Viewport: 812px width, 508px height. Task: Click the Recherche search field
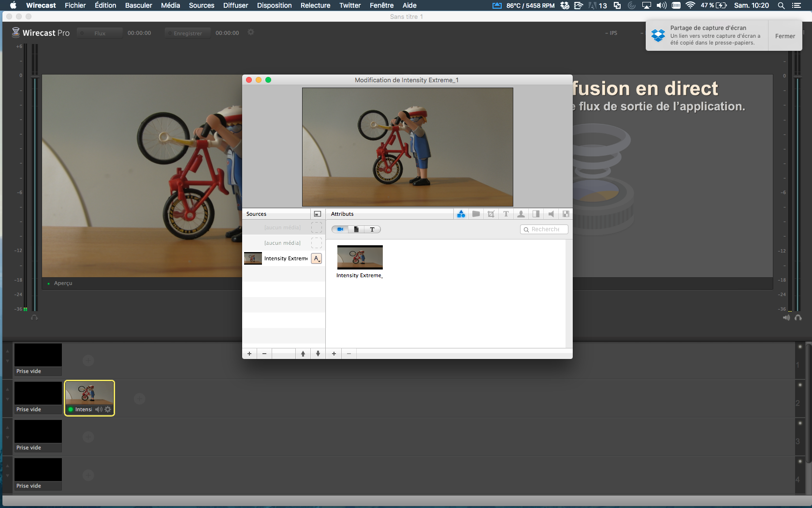[x=544, y=229]
